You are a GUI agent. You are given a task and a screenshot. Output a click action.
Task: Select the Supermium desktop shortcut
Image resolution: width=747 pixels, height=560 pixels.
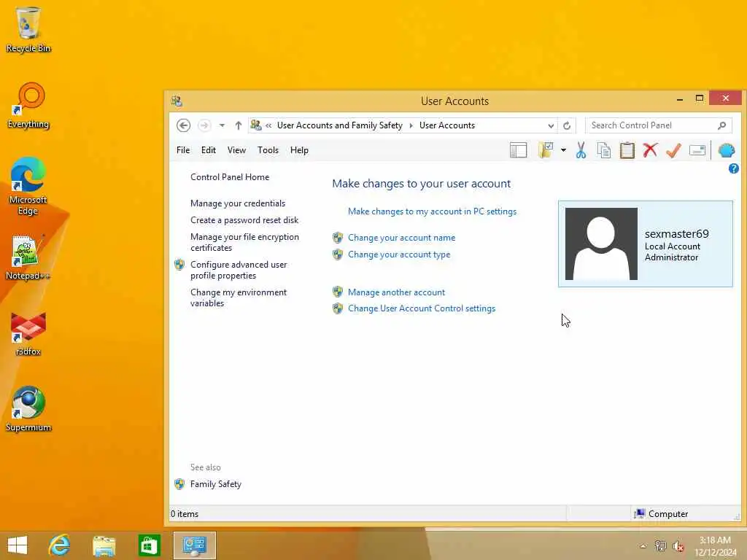(x=28, y=409)
